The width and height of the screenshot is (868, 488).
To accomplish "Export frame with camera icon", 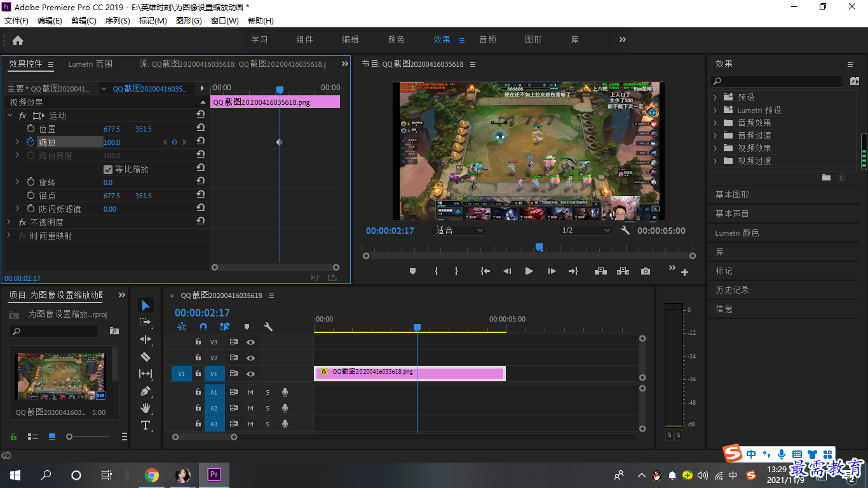I will coord(646,271).
